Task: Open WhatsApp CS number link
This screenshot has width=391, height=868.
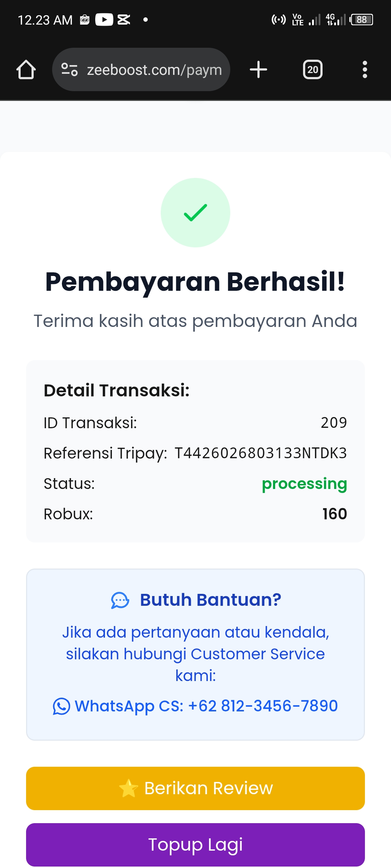Action: click(x=206, y=706)
